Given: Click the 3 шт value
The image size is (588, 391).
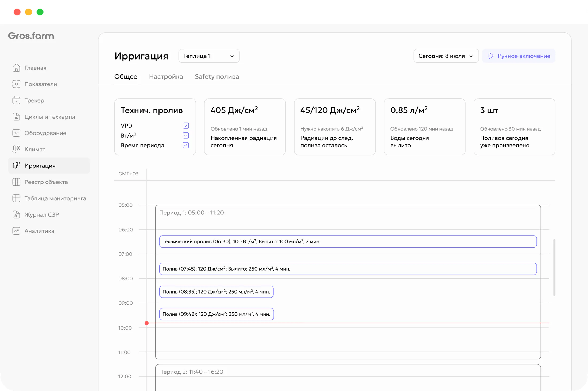Looking at the screenshot, I should tap(489, 110).
